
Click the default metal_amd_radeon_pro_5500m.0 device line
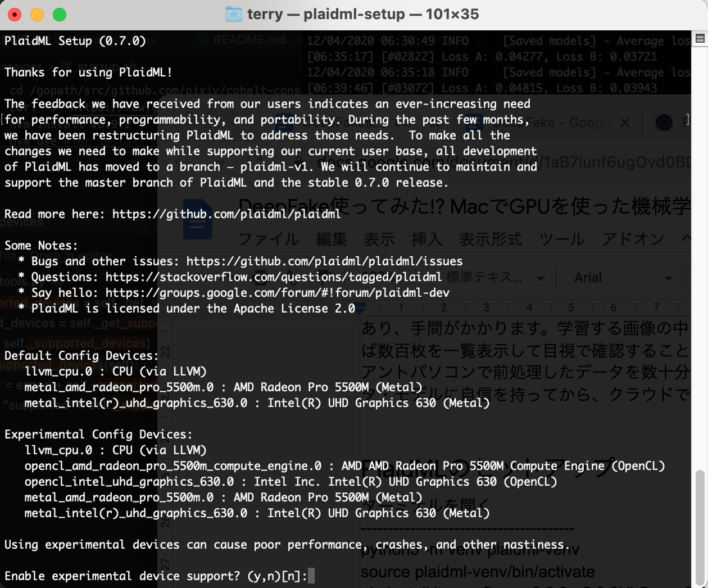(x=223, y=387)
